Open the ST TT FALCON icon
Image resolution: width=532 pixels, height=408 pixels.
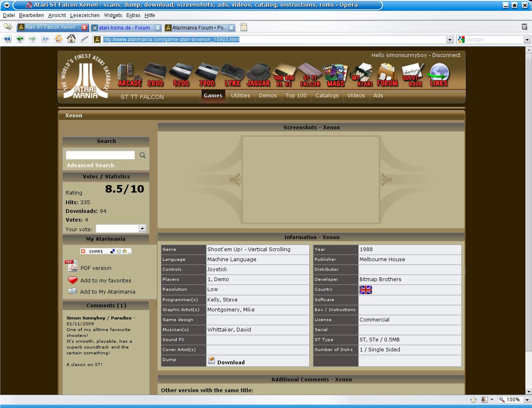[310, 75]
